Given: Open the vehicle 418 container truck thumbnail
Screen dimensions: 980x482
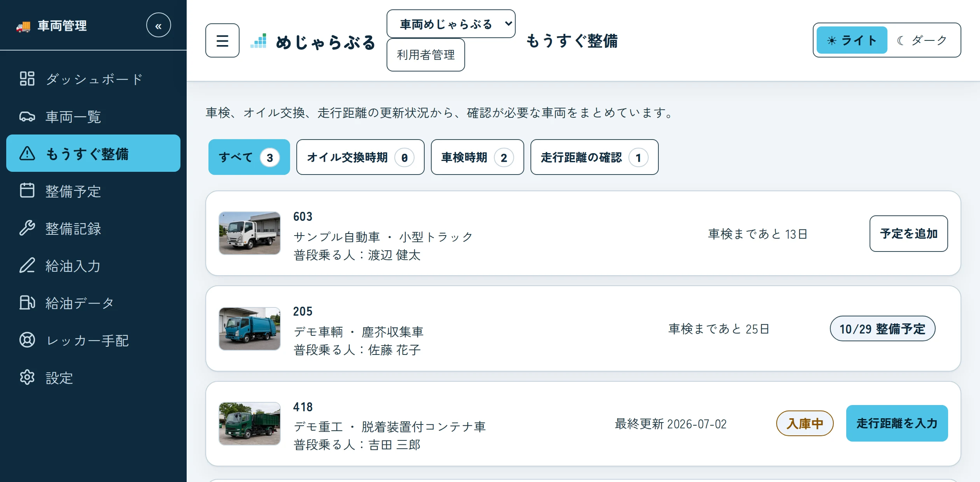Looking at the screenshot, I should 250,424.
